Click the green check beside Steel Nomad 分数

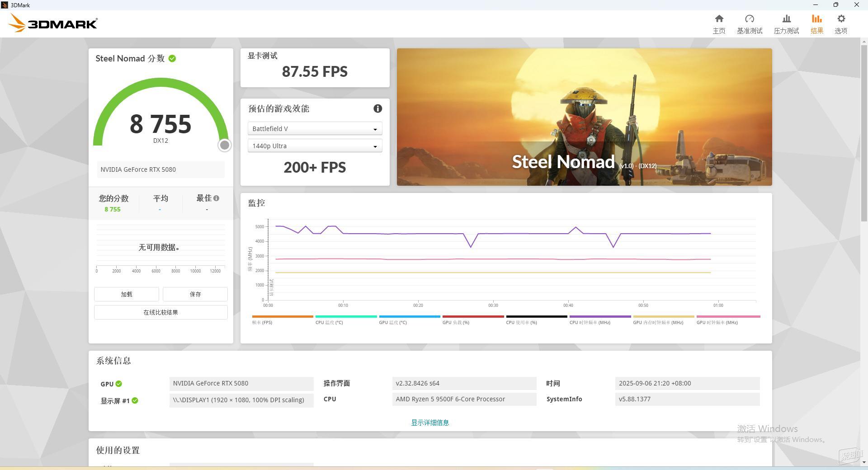point(172,58)
